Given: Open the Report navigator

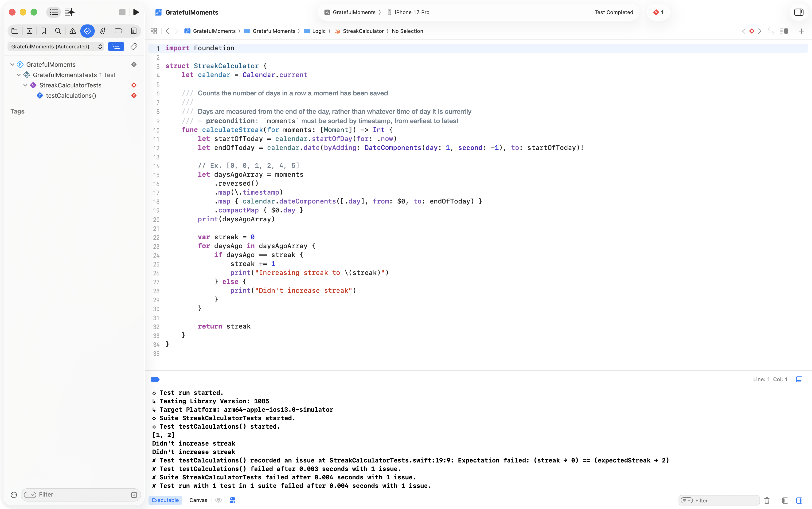Looking at the screenshot, I should (x=134, y=31).
